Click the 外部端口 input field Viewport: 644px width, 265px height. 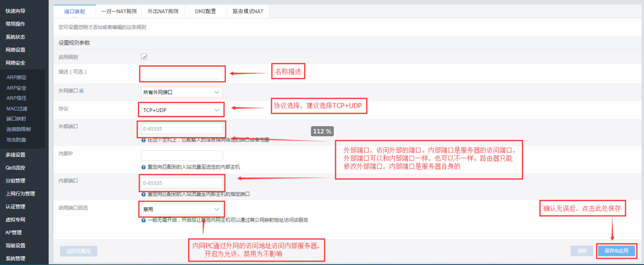pyautogui.click(x=182, y=129)
